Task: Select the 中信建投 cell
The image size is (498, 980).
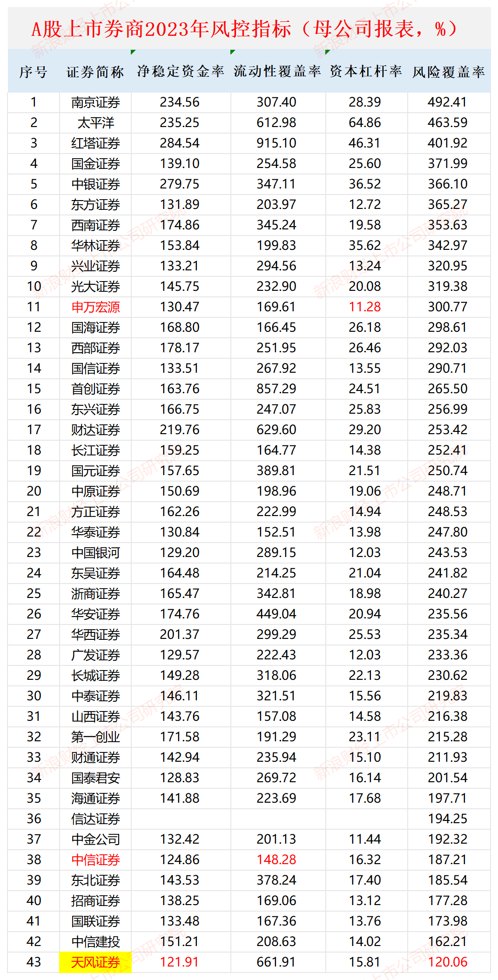Action: pos(95,942)
